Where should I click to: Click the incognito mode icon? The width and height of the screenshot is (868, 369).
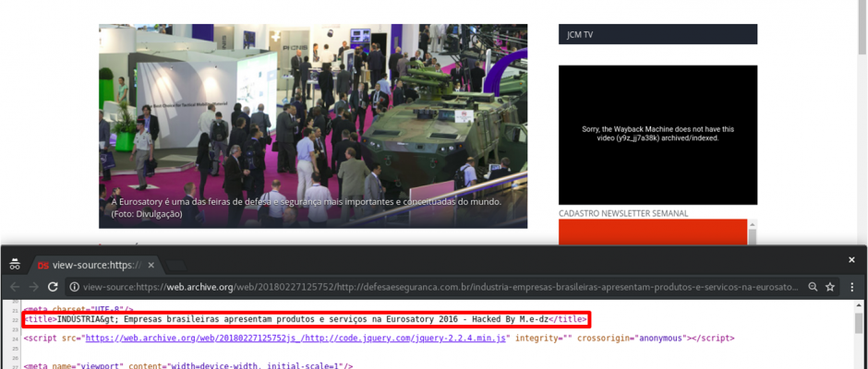tap(15, 265)
